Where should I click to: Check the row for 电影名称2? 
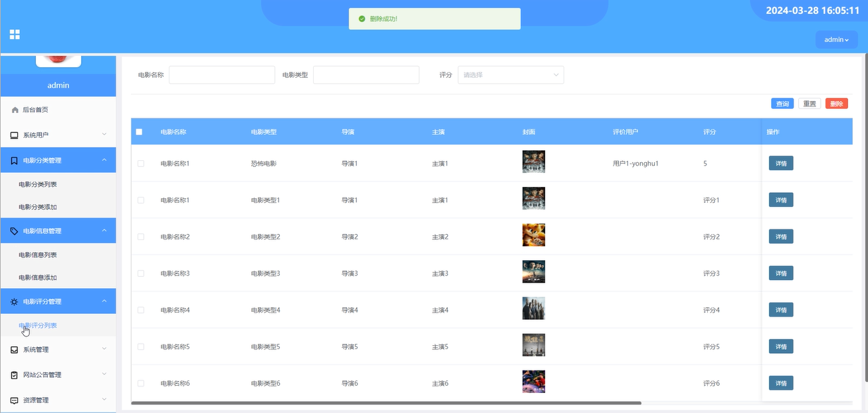141,237
